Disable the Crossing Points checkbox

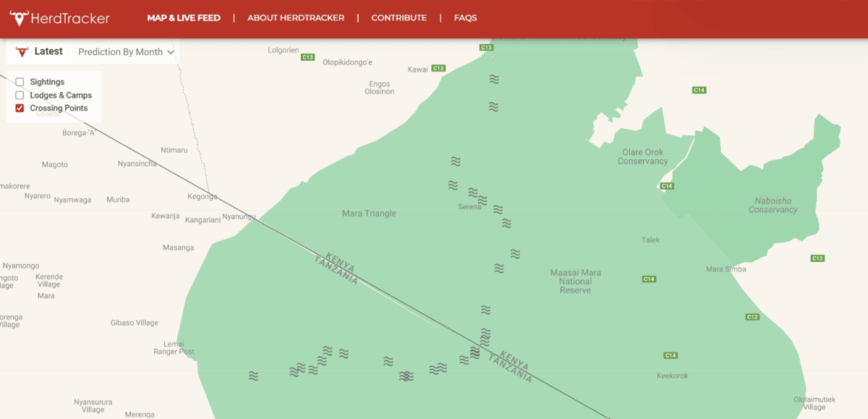tap(20, 108)
